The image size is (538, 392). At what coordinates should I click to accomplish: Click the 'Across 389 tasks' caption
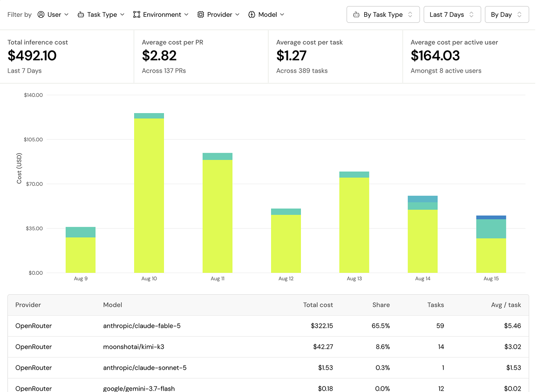pyautogui.click(x=302, y=71)
